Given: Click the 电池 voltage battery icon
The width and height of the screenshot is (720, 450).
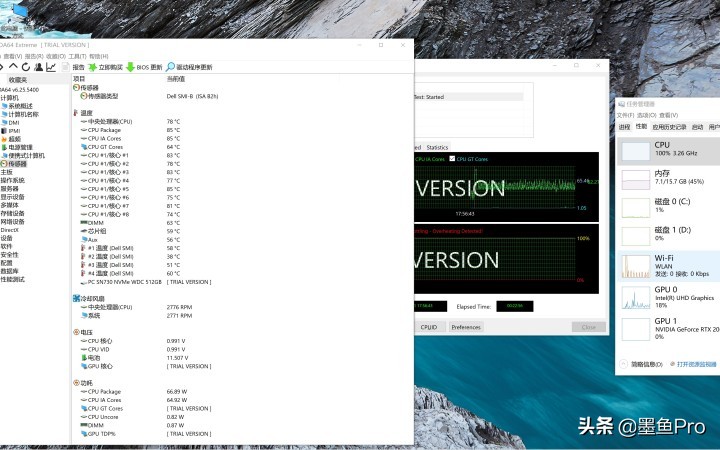Looking at the screenshot, I should point(84,358).
